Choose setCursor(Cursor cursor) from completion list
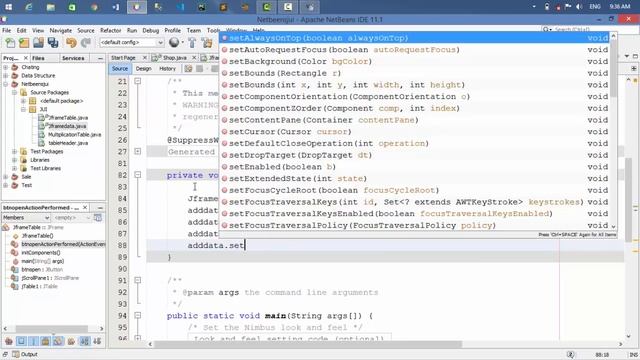Image resolution: width=640 pixels, height=360 pixels. (415, 131)
